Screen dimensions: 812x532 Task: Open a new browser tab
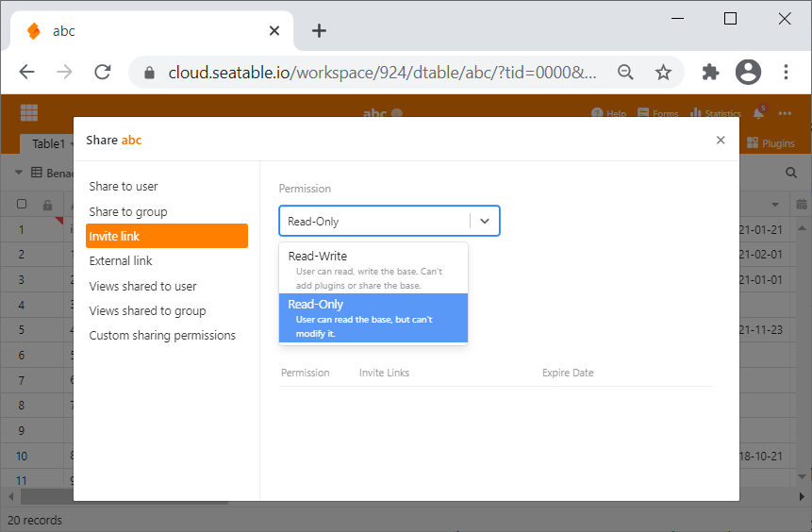(319, 30)
